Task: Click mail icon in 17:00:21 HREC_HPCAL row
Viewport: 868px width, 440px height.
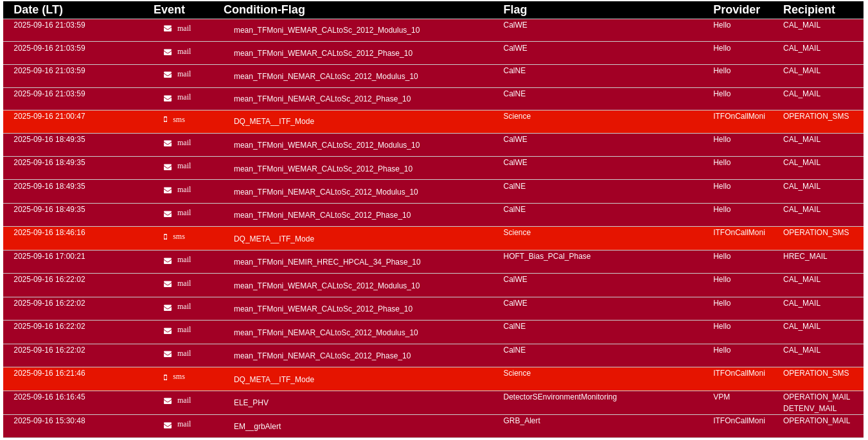Action: click(x=168, y=261)
